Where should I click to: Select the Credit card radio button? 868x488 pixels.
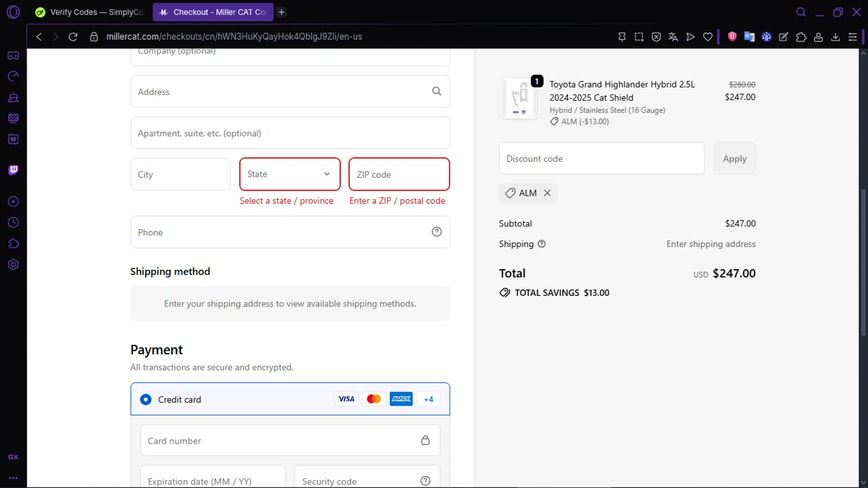146,399
